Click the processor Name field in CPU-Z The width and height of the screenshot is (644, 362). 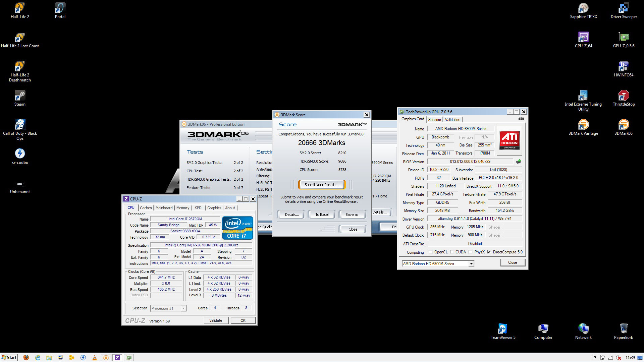185,219
